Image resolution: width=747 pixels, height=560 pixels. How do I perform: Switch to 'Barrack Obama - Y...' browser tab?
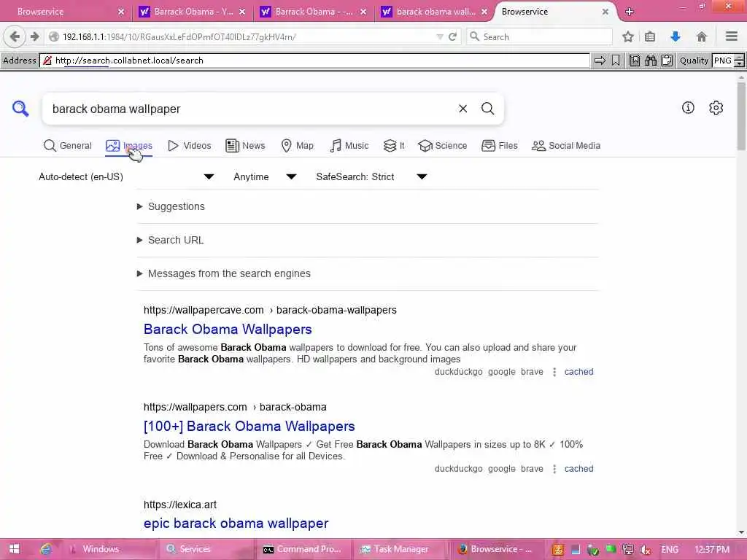click(193, 12)
